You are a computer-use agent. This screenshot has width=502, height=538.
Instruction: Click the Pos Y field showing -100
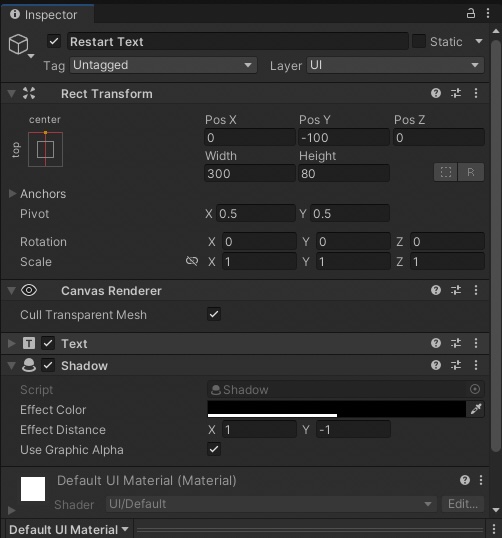[344, 138]
